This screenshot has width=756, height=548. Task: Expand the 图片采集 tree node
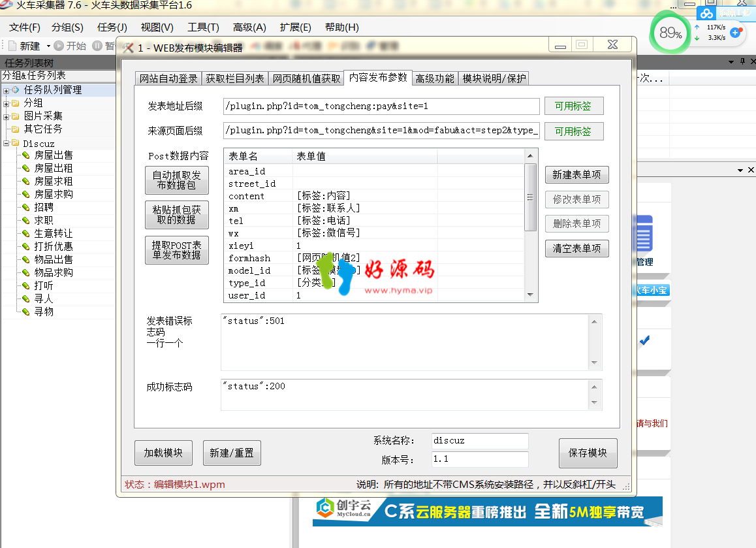(7, 117)
